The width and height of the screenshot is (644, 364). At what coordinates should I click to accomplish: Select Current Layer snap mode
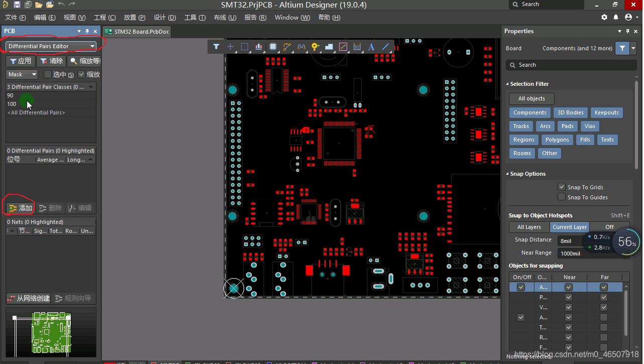point(570,227)
